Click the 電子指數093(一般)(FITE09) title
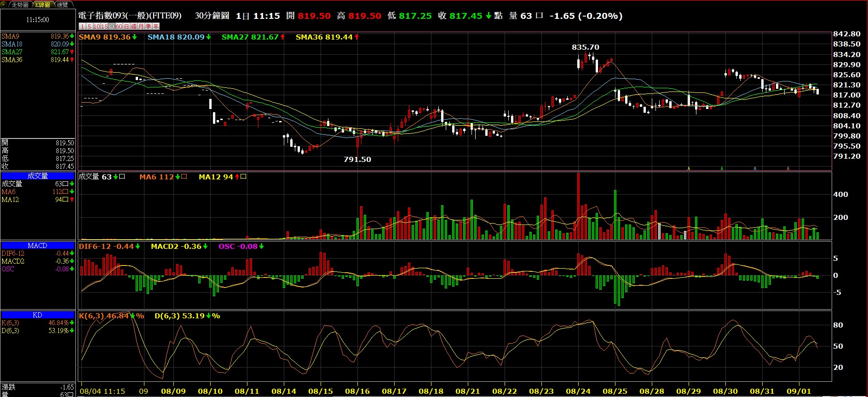 [x=130, y=16]
